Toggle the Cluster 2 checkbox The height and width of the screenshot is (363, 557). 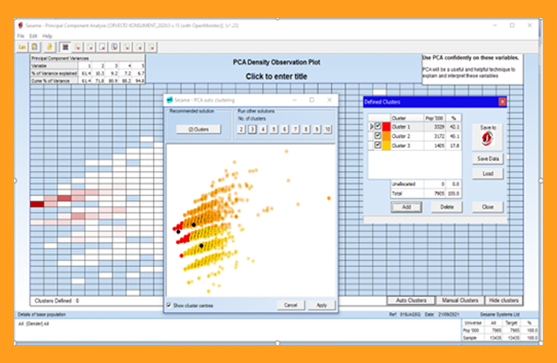pos(378,136)
